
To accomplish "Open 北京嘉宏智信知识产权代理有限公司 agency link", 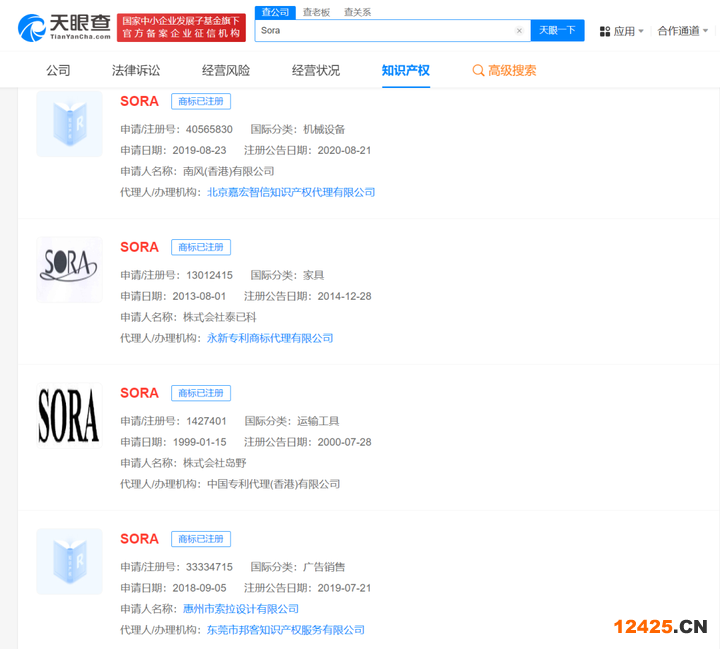I will point(290,192).
